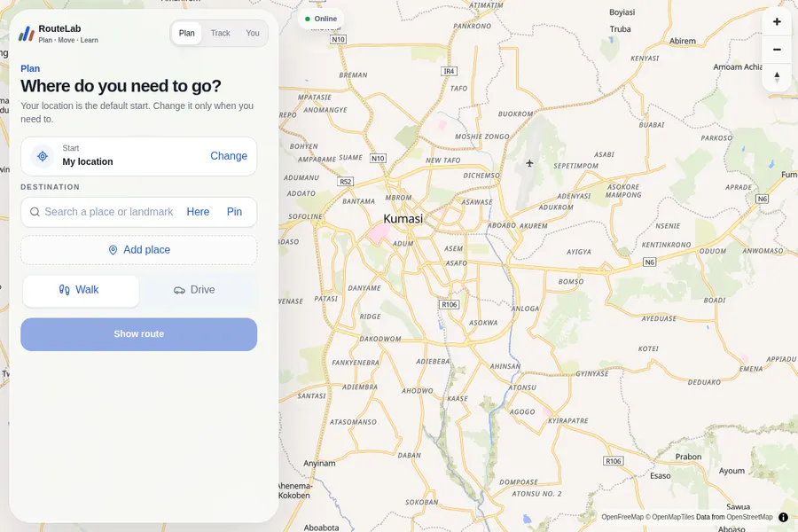Click the Atonsu No. 2 label
This screenshot has height=532, width=798.
[x=537, y=494]
